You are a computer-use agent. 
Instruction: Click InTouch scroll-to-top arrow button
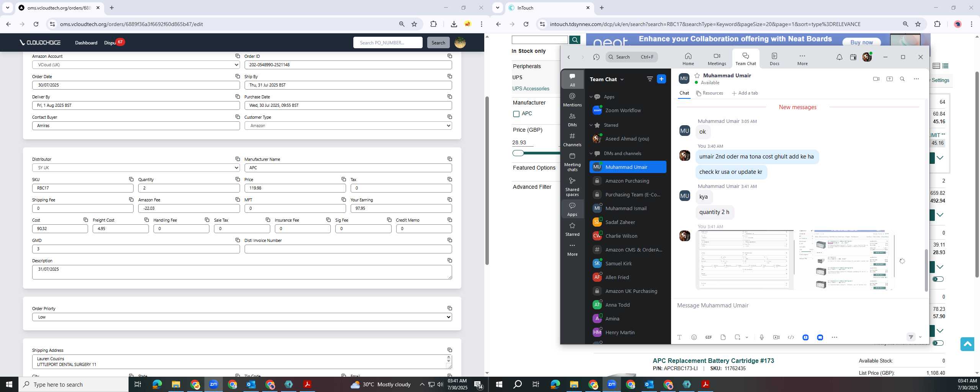pyautogui.click(x=967, y=344)
